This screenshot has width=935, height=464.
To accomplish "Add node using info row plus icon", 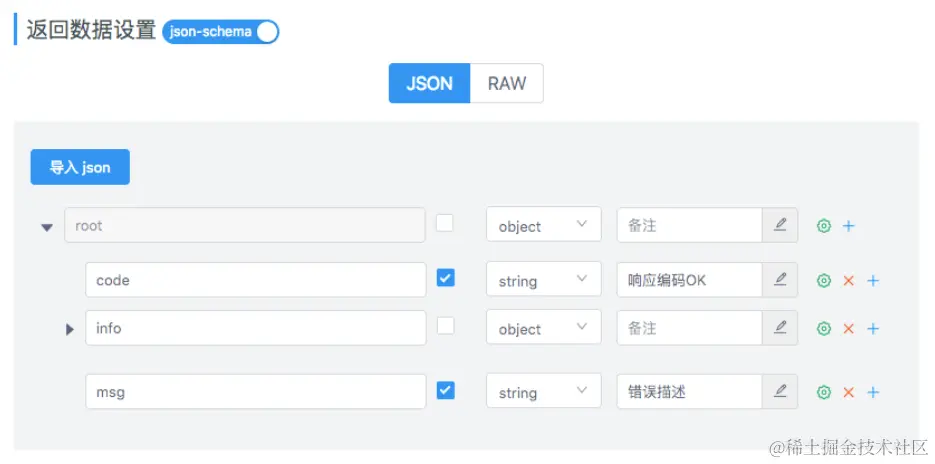I will (x=872, y=329).
